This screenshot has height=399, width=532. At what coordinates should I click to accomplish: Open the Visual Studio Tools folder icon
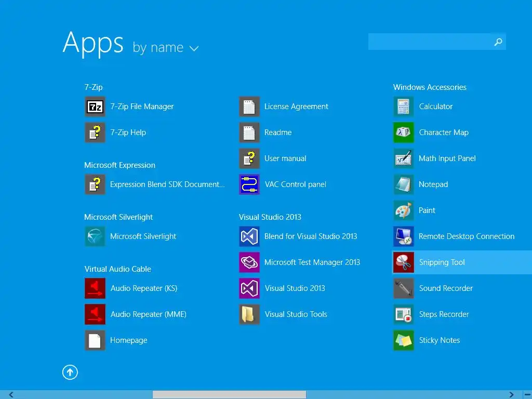(x=249, y=314)
